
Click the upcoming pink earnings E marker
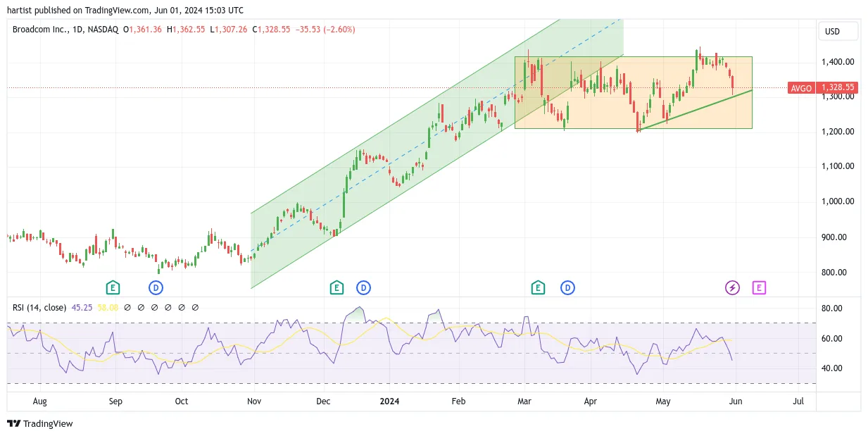coord(759,287)
